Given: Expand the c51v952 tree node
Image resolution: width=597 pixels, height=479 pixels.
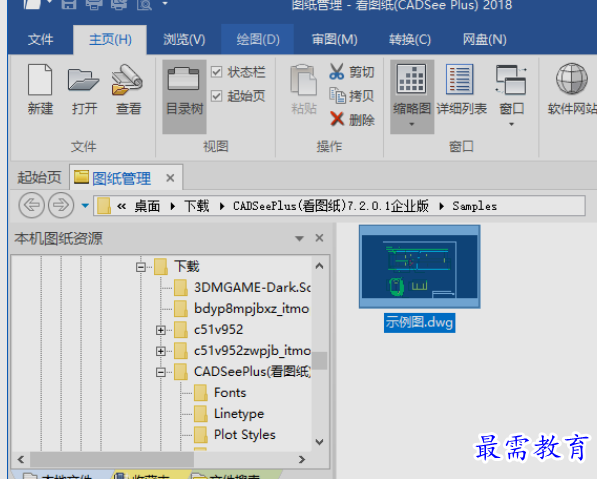Looking at the screenshot, I should (x=161, y=330).
